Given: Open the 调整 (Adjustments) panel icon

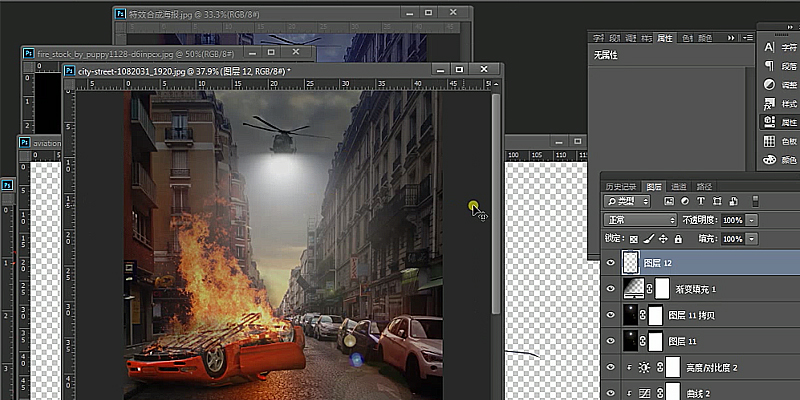Looking at the screenshot, I should (x=769, y=85).
